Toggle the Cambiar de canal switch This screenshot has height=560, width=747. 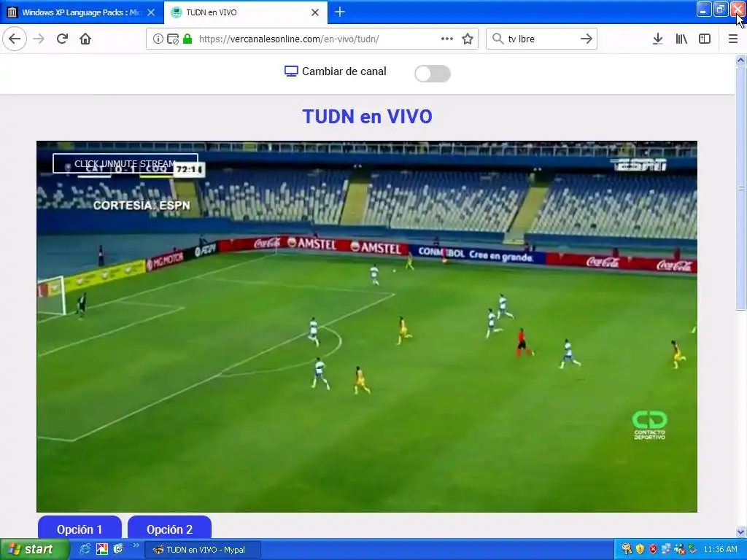coord(432,74)
